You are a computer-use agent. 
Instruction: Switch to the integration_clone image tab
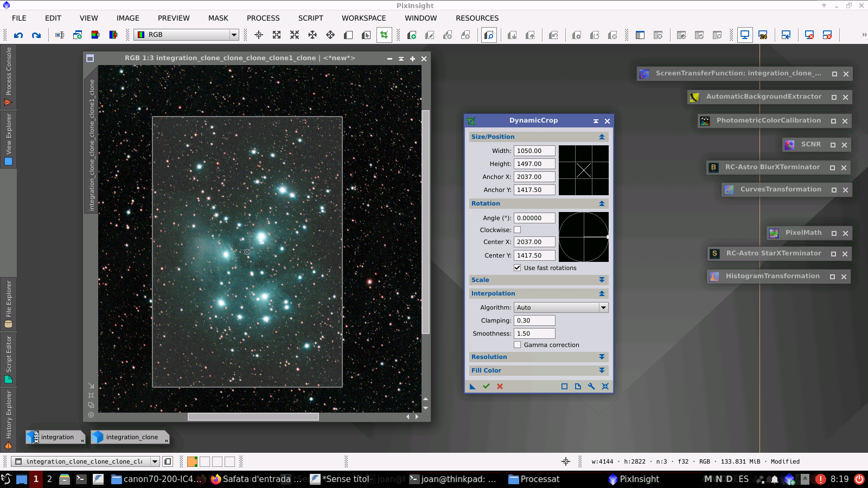pyautogui.click(x=130, y=437)
